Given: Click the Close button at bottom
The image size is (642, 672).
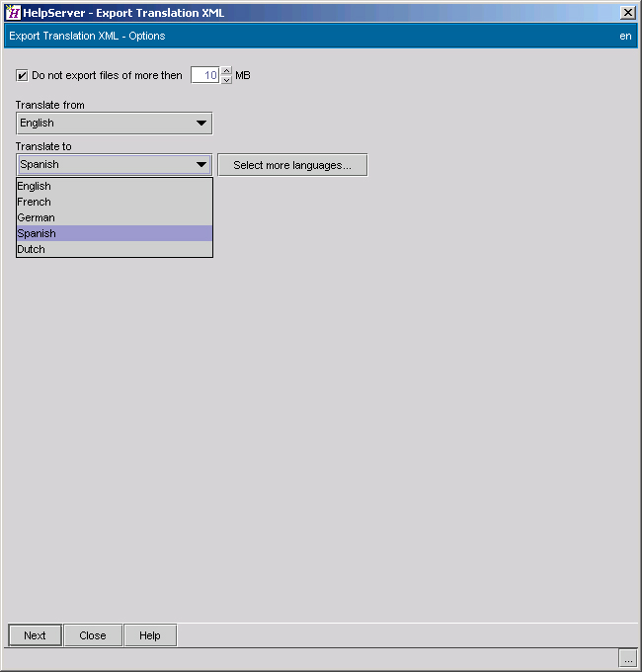Looking at the screenshot, I should [x=93, y=635].
